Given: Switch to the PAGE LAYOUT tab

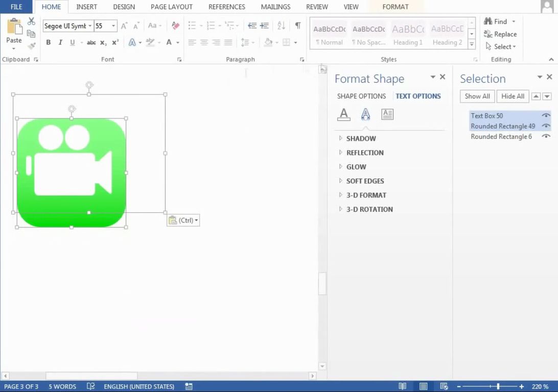Looking at the screenshot, I should click(x=172, y=7).
